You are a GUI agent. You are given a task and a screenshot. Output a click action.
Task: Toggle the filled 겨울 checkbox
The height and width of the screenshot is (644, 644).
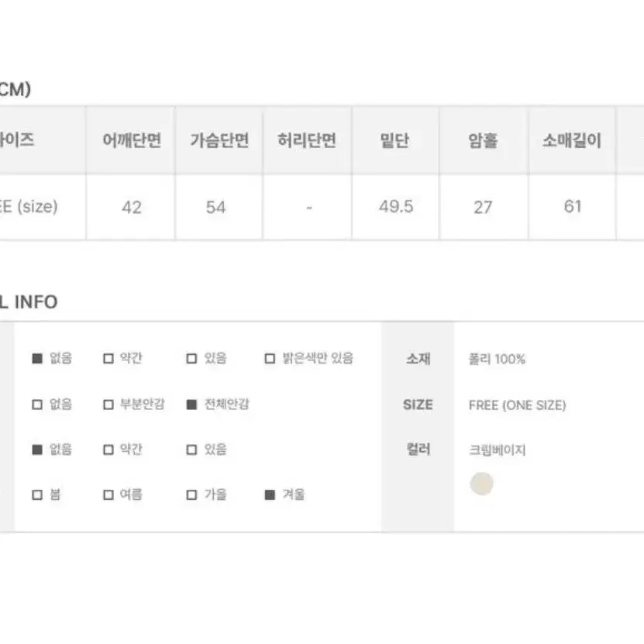pyautogui.click(x=270, y=495)
